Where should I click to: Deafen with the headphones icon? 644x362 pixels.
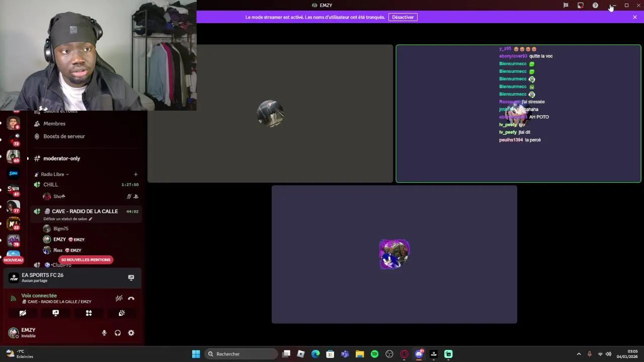point(118,333)
